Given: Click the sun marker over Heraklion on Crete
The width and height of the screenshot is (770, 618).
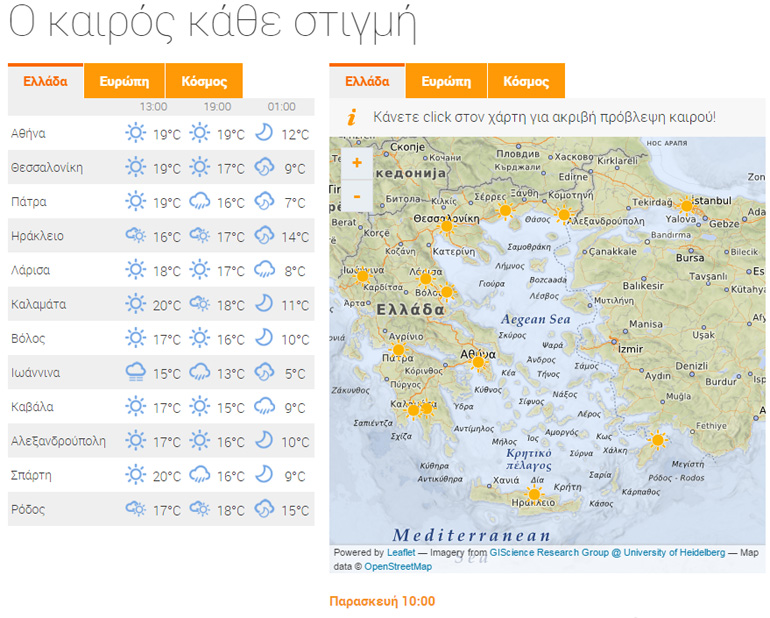Looking at the screenshot, I should point(534,494).
